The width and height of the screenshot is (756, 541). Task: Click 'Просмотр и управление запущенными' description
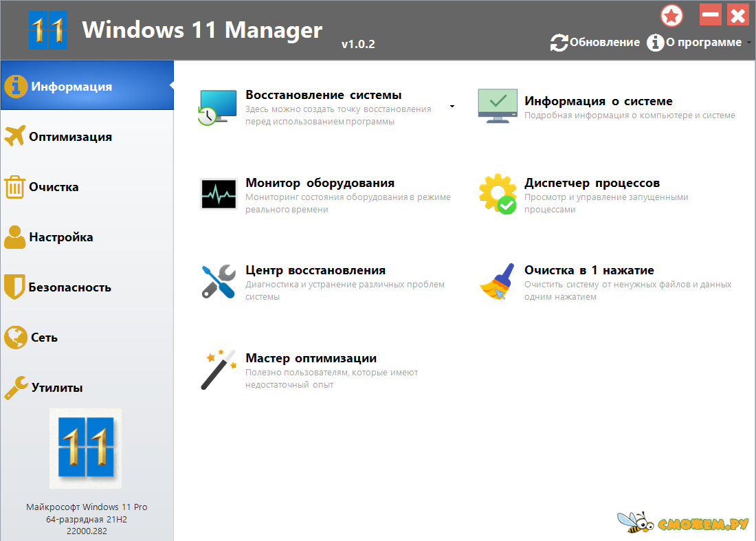click(606, 197)
